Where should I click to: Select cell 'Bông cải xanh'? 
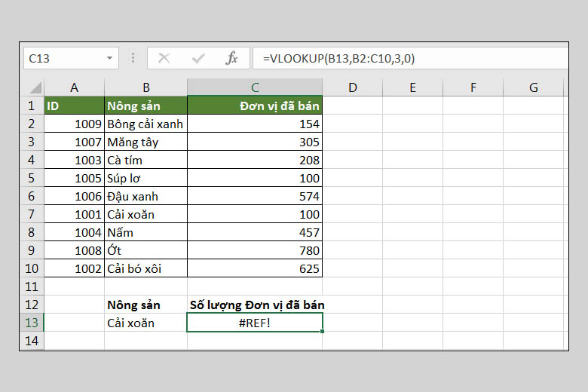pos(146,124)
